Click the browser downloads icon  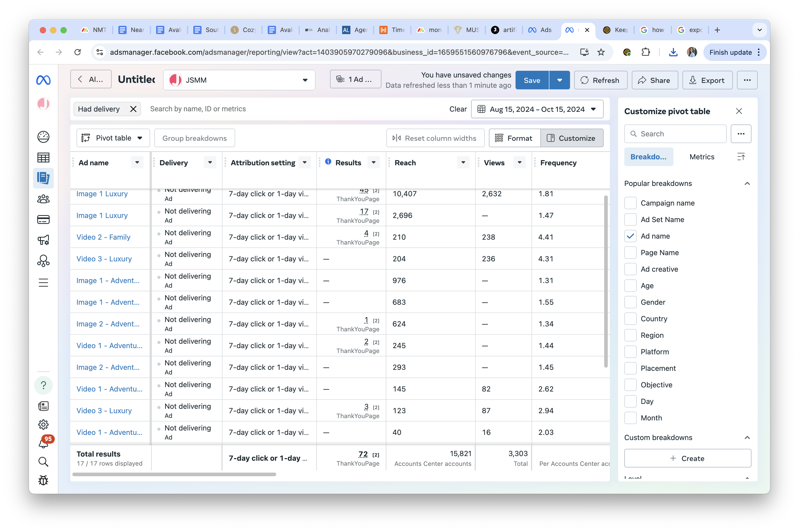673,52
